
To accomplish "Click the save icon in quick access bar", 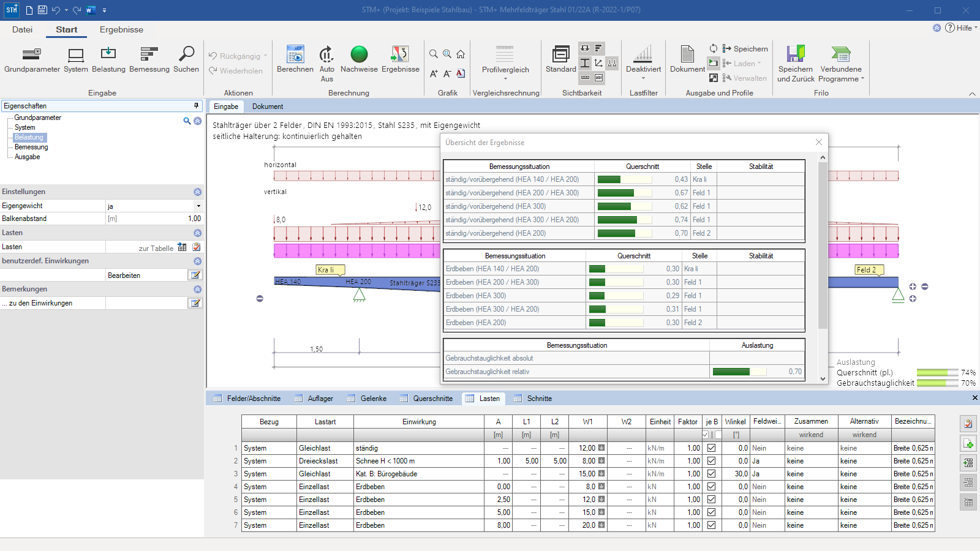I will click(x=42, y=10).
